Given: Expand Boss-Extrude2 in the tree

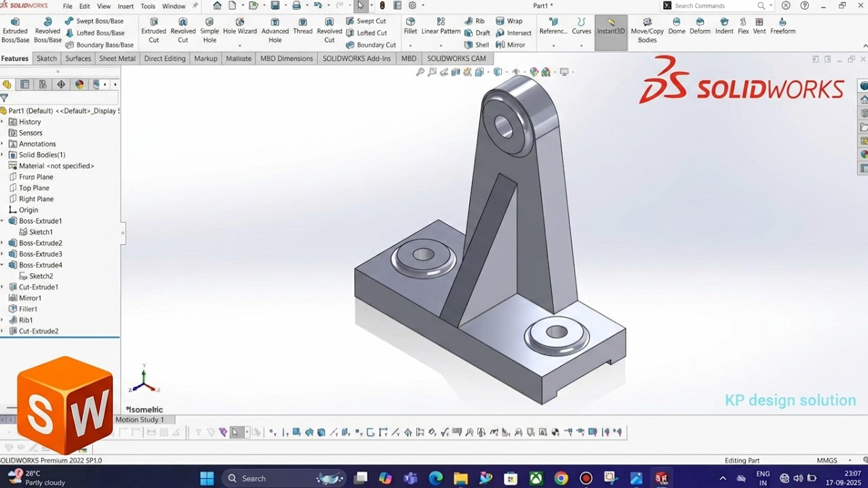Looking at the screenshot, I should [2, 243].
